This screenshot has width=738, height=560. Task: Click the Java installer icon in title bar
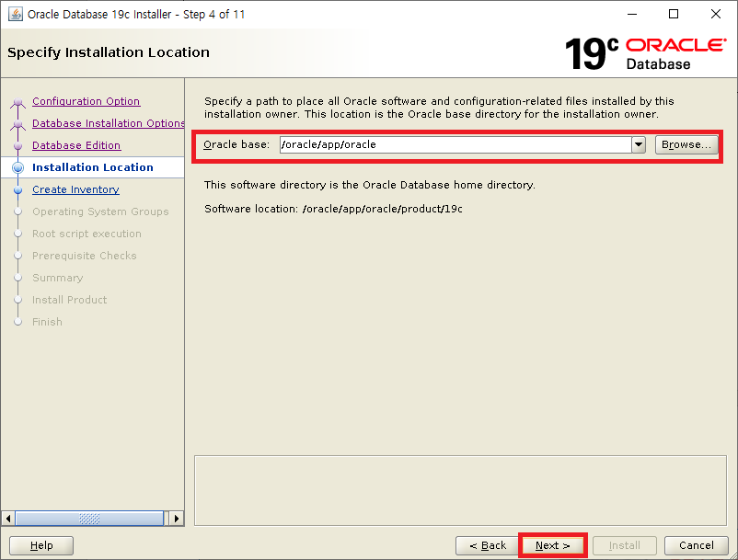tap(15, 14)
